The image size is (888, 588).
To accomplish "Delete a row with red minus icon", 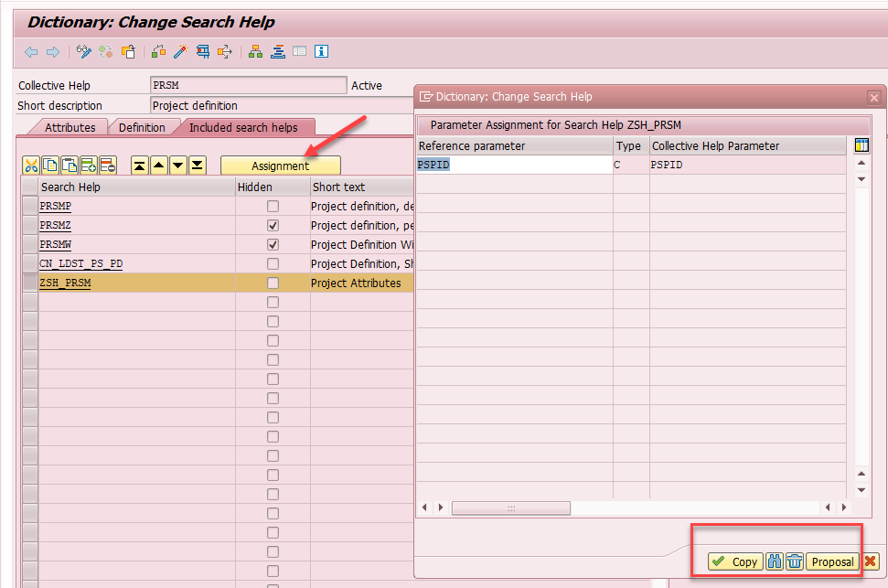I will coord(109,166).
